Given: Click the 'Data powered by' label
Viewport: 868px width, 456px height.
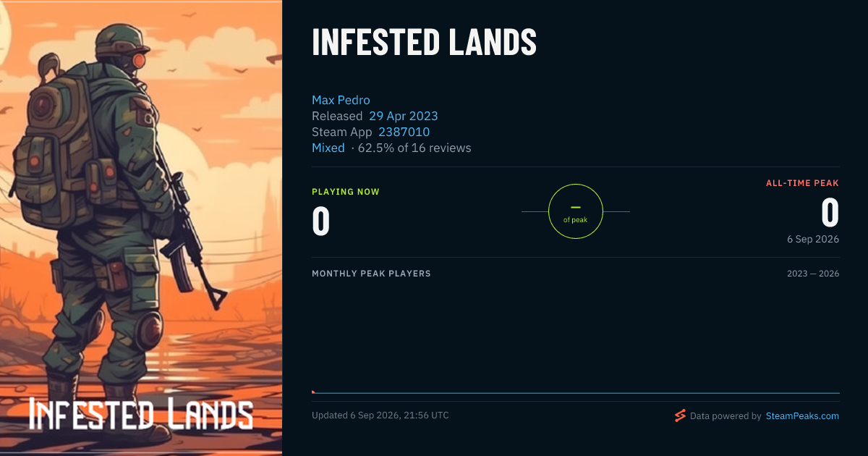Looking at the screenshot, I should 726,416.
